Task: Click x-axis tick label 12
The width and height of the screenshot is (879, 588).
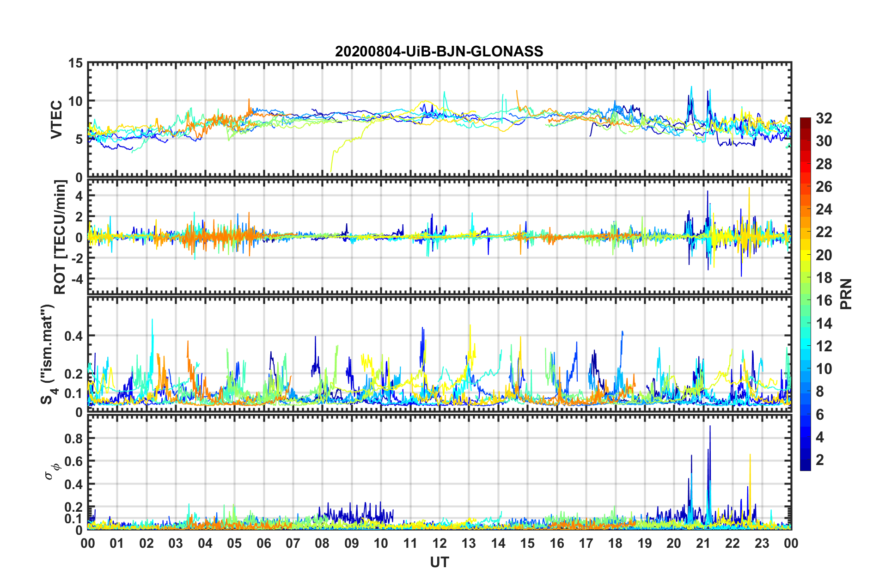Action: 439,543
